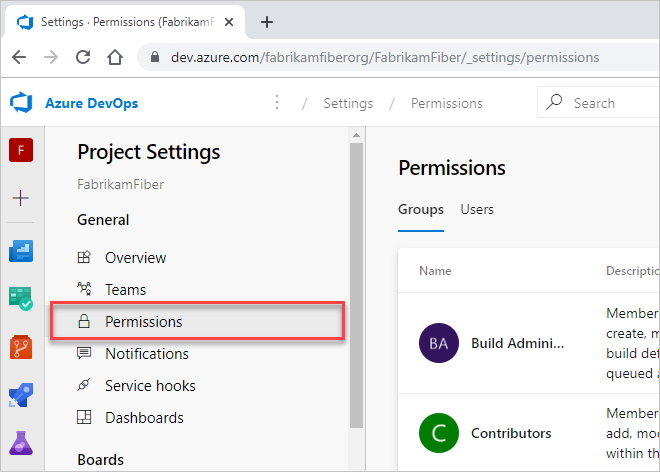Image resolution: width=660 pixels, height=472 pixels.
Task: Click the Boards section heading
Action: point(101,459)
